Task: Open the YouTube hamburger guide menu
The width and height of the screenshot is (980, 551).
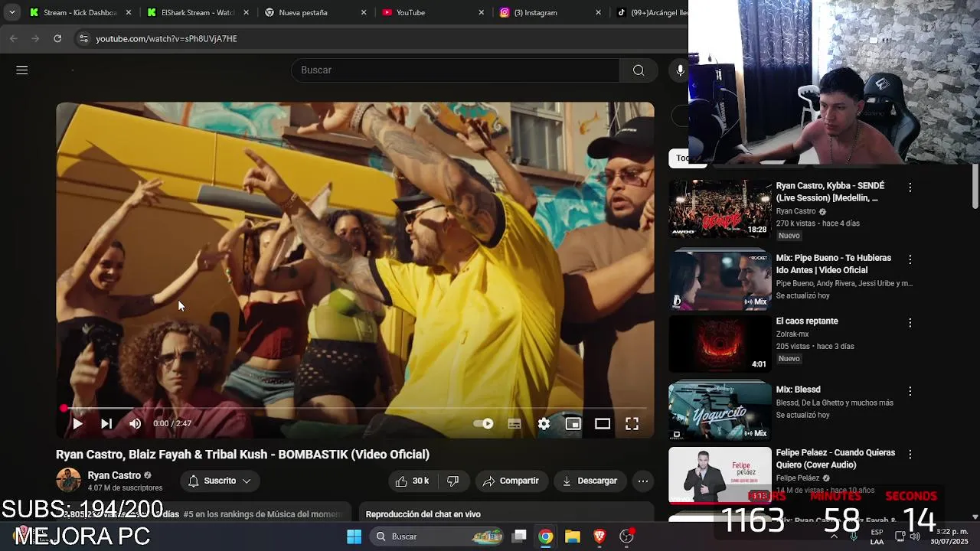Action: click(x=21, y=70)
